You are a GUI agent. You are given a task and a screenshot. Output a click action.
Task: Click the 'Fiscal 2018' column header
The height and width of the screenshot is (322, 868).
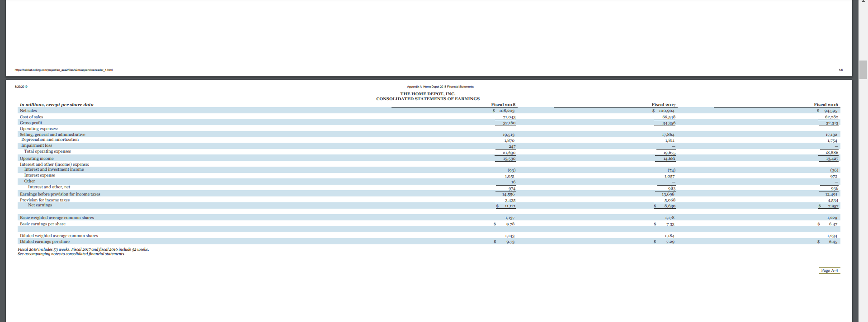(x=503, y=105)
